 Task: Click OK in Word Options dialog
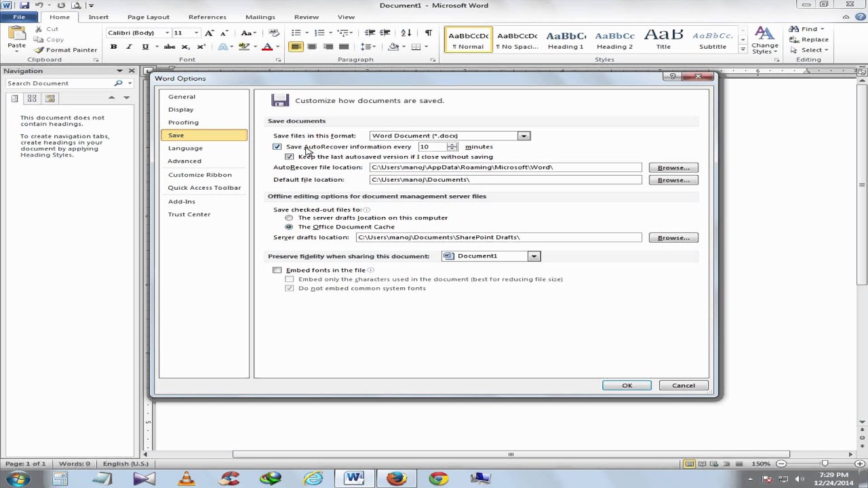coord(627,386)
